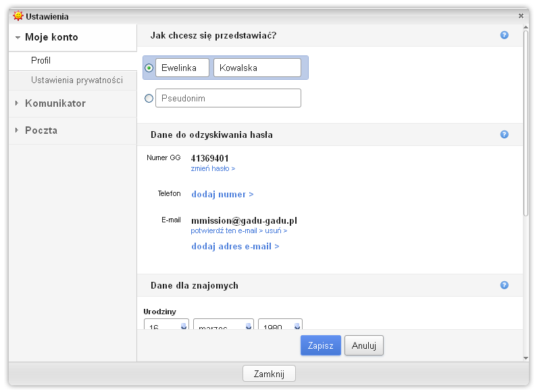Select the Pseudonim radio button
This screenshot has height=392, width=535.
pos(149,99)
